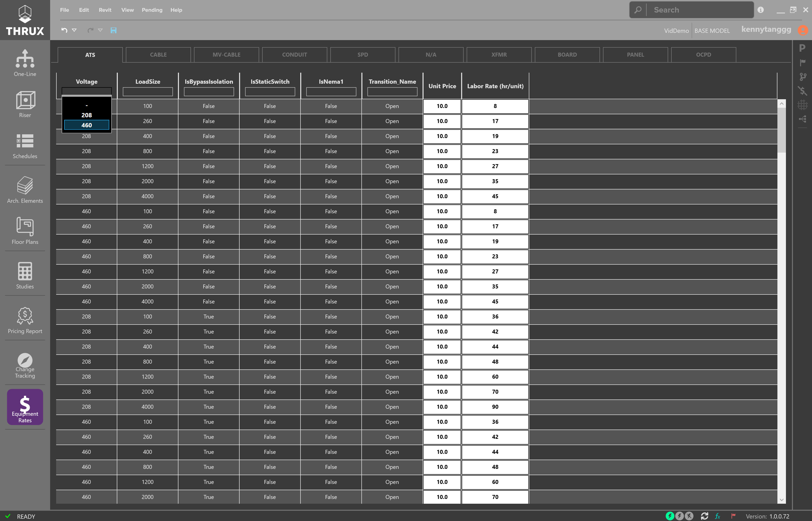Select 208 in the Voltage filter list

pyautogui.click(x=87, y=115)
